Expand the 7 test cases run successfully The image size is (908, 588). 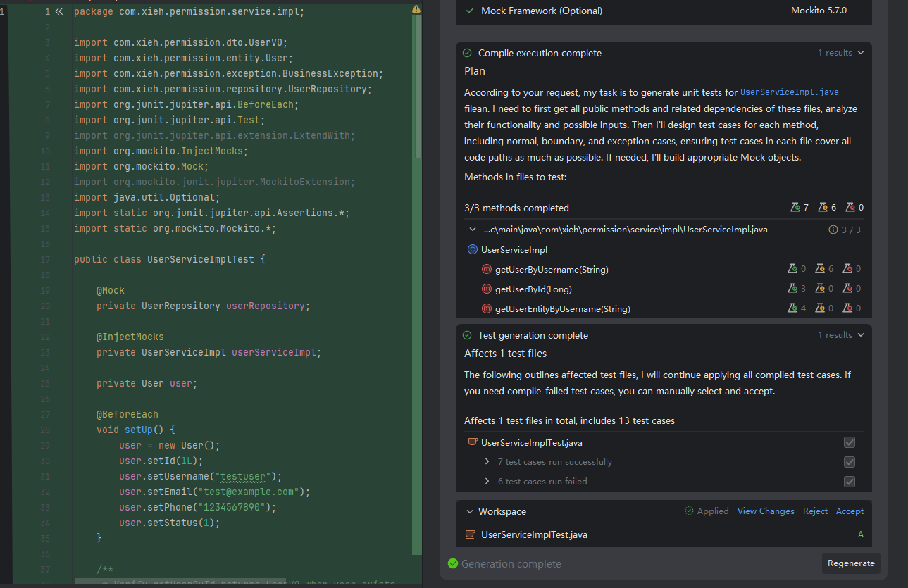[487, 462]
